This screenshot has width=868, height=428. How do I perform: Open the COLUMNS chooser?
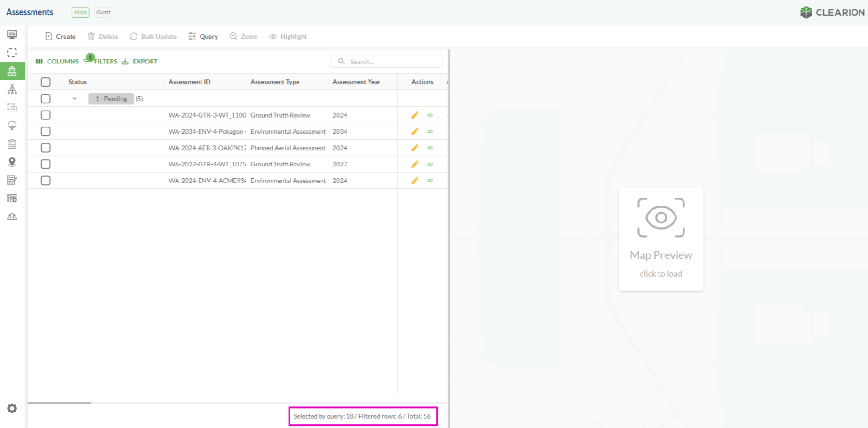(57, 62)
